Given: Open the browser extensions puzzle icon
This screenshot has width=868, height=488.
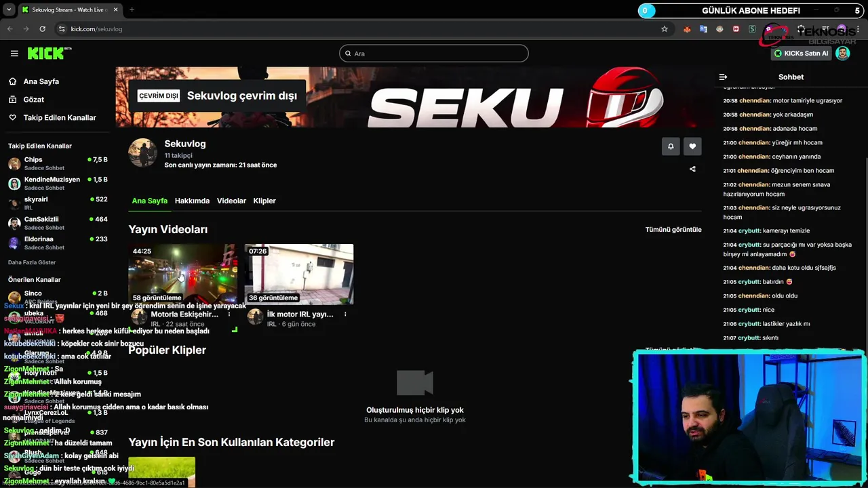Looking at the screenshot, I should (x=801, y=29).
